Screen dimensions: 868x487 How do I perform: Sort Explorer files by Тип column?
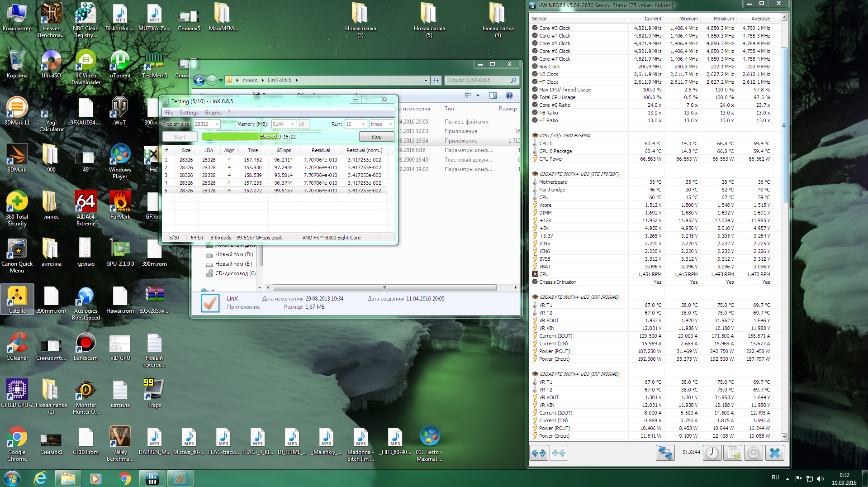(x=468, y=109)
